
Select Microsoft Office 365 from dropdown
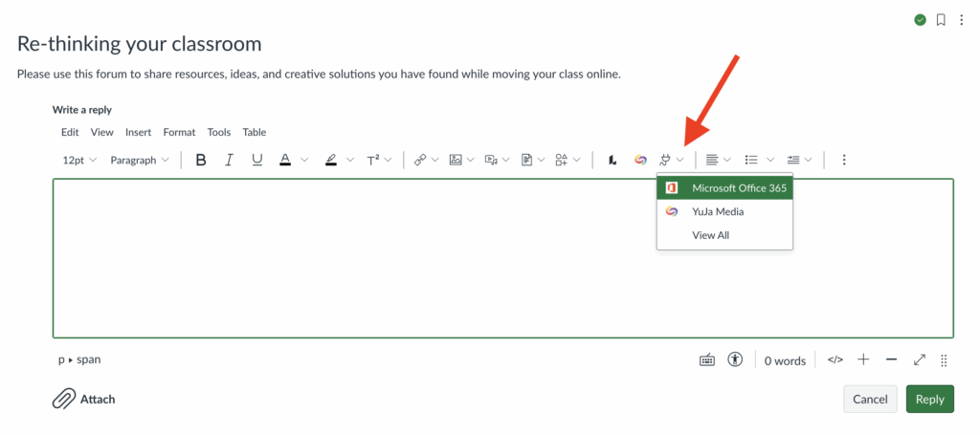pyautogui.click(x=724, y=187)
